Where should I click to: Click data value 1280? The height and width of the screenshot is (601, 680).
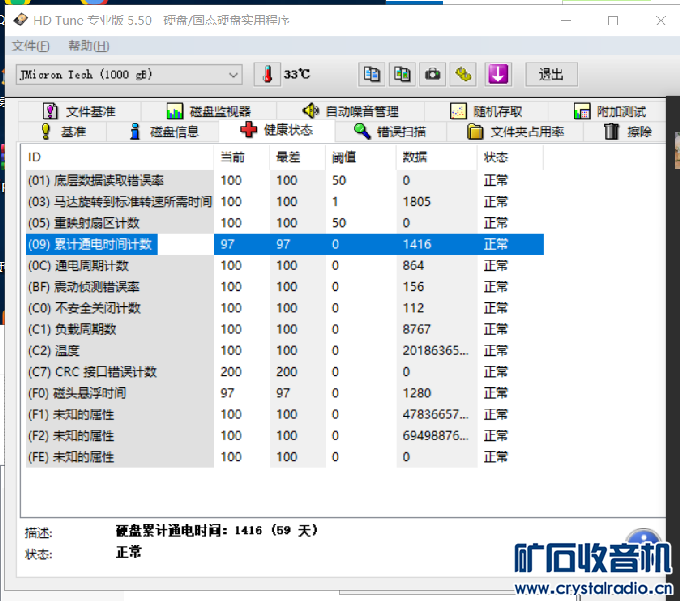click(417, 393)
